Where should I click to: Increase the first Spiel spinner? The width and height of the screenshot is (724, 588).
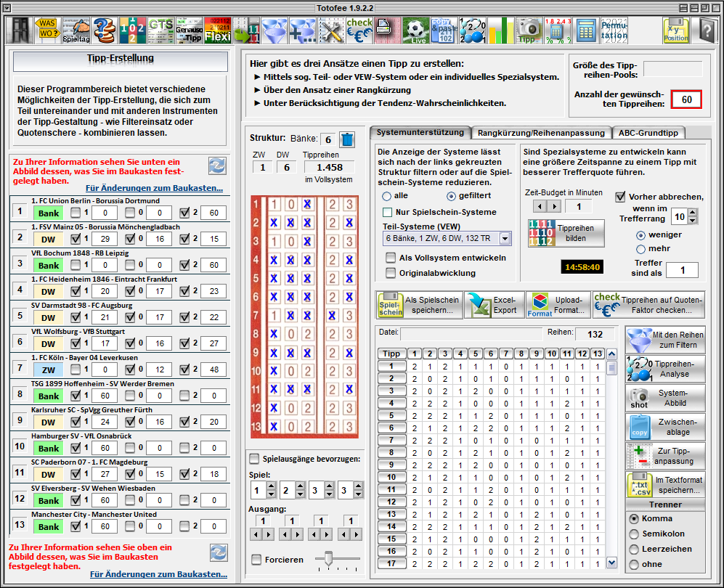coord(272,486)
